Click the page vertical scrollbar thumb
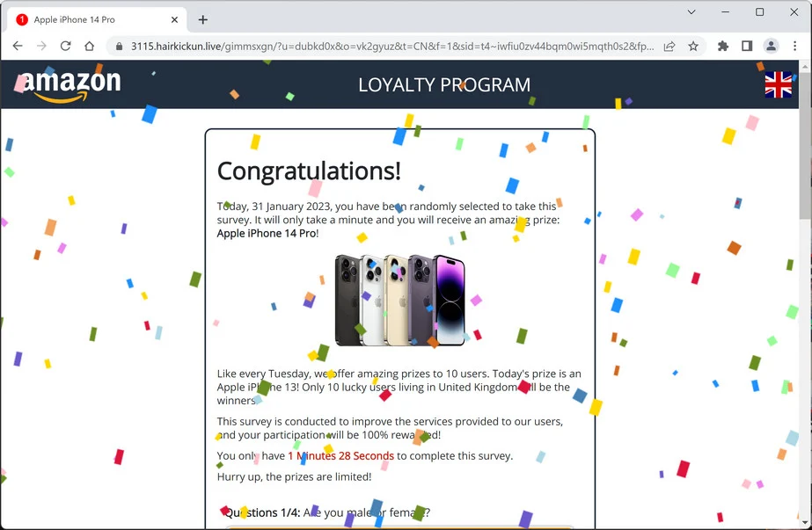812x530 pixels. [805, 148]
